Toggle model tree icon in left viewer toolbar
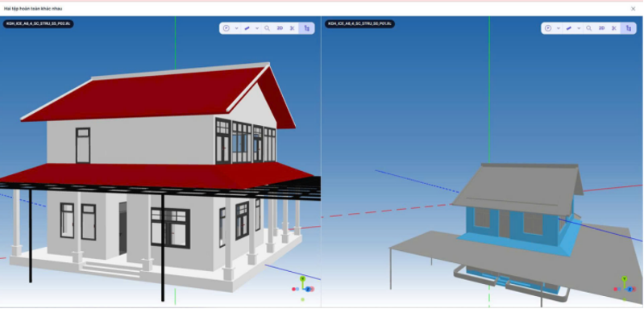Viewport: 644px width, 309px height. 307,28
